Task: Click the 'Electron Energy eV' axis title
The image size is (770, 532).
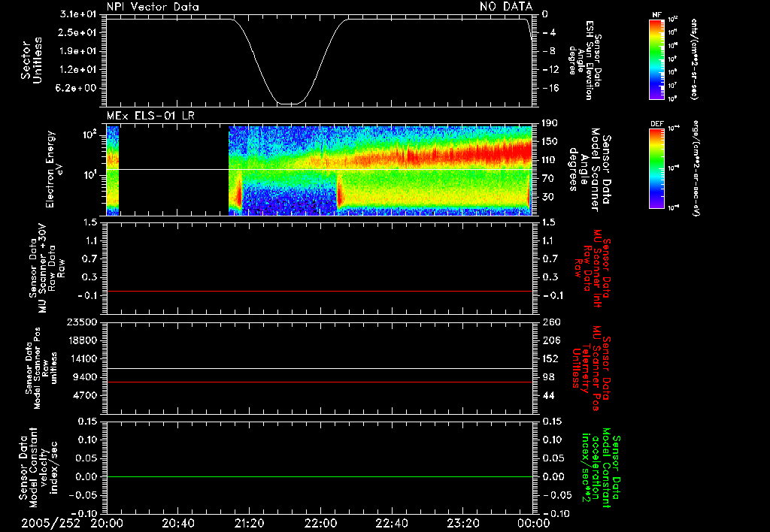Action: [x=53, y=170]
